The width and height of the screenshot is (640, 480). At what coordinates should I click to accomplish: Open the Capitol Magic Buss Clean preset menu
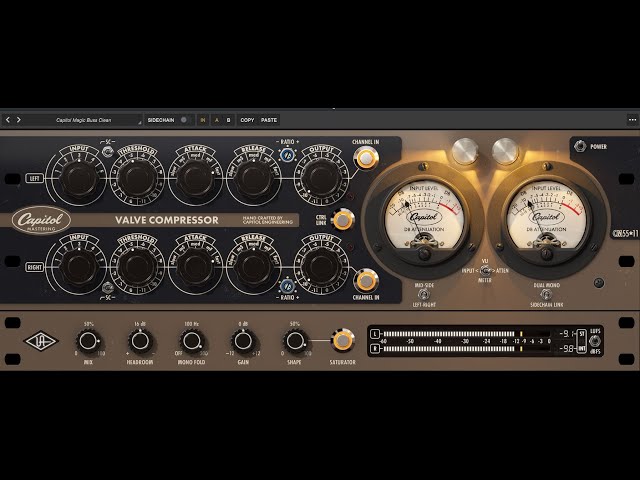(x=84, y=120)
